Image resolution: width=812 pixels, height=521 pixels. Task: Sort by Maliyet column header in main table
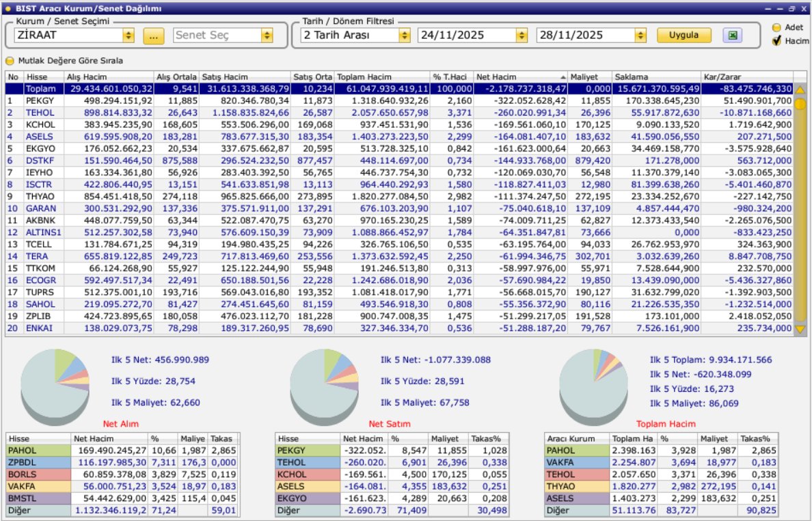590,77
